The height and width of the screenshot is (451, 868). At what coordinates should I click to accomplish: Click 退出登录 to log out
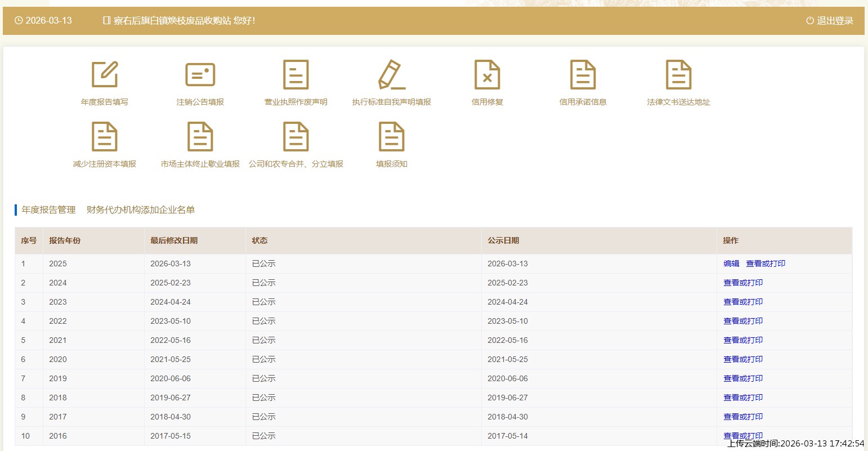coord(830,21)
